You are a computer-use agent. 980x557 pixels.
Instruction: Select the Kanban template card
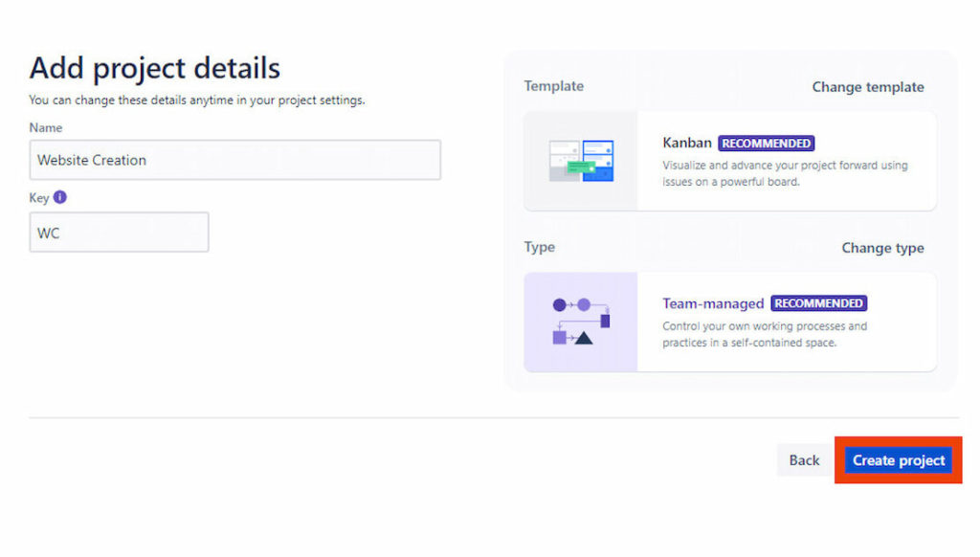coord(729,160)
